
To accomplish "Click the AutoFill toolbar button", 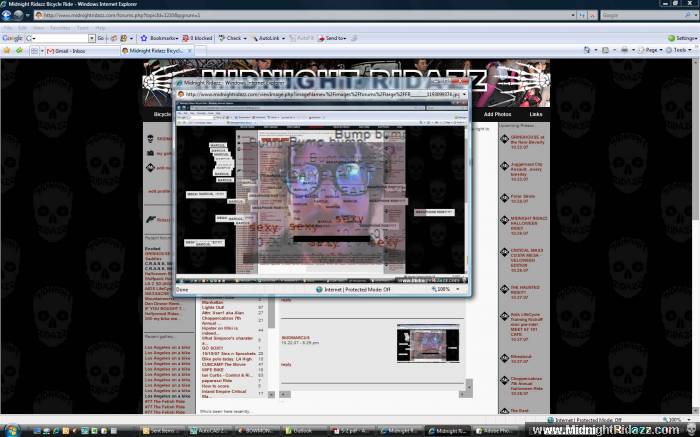I will pyautogui.click(x=301, y=38).
